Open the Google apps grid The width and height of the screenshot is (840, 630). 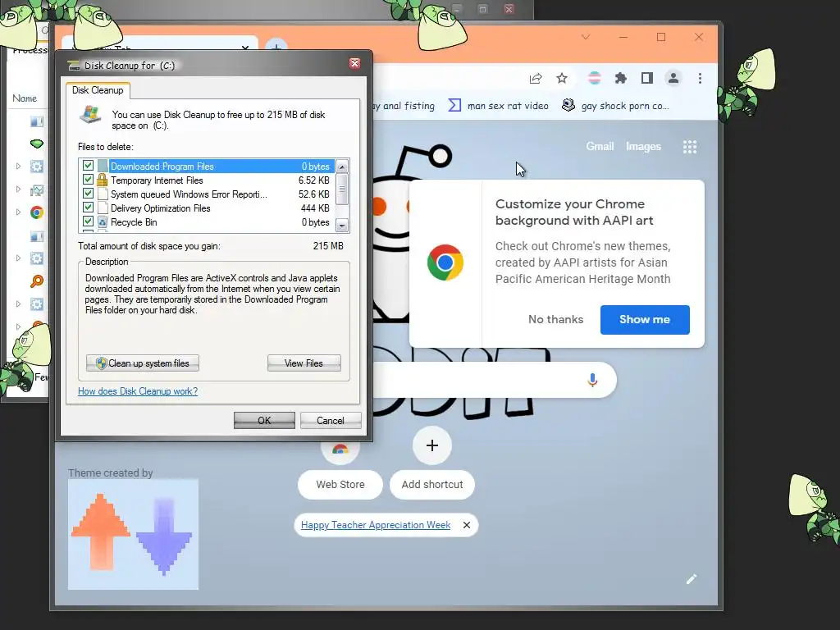pyautogui.click(x=689, y=147)
